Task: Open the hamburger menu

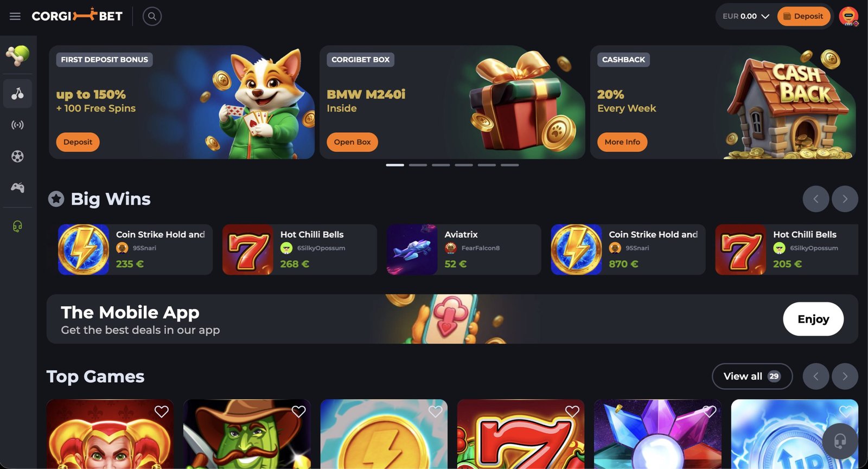Action: pyautogui.click(x=15, y=16)
